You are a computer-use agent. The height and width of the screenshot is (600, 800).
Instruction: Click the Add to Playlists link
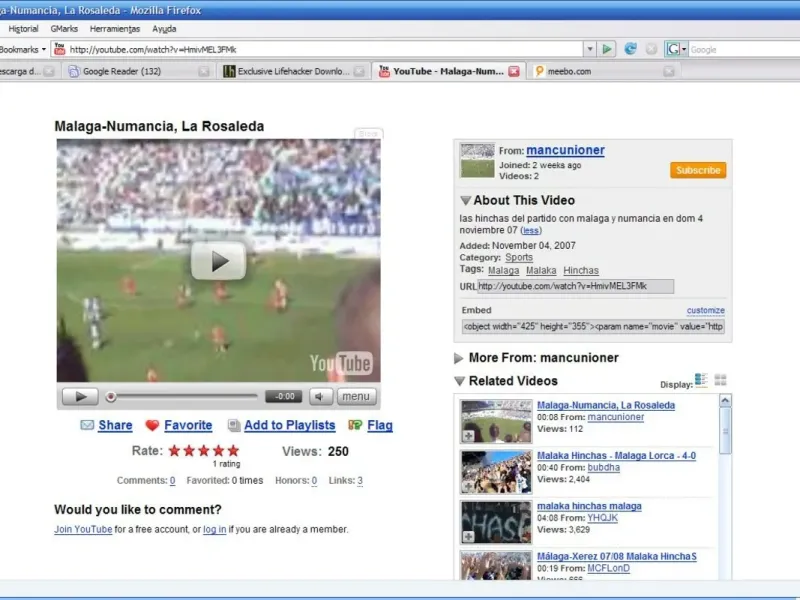click(289, 425)
